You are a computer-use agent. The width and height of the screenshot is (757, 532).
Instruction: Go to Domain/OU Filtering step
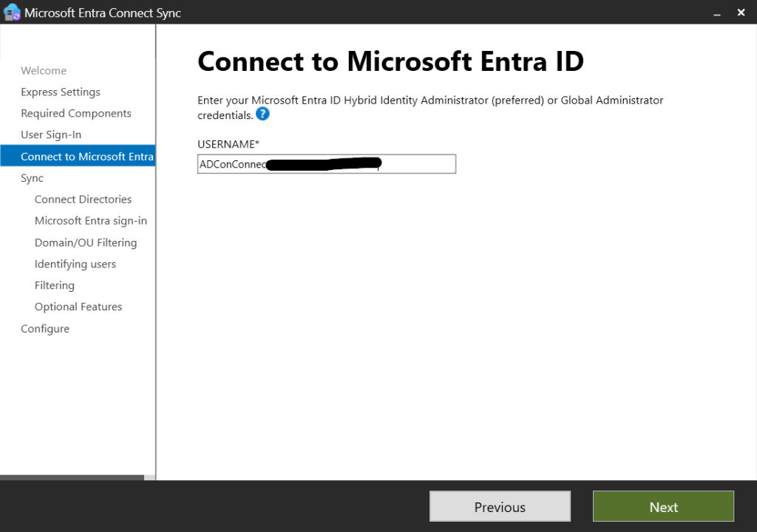(86, 242)
